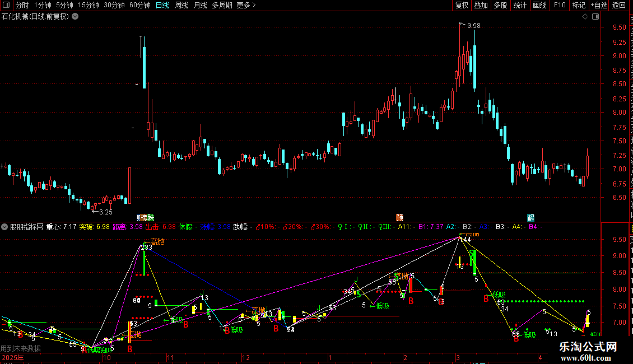Click the 6.25 low price label
The height and width of the screenshot is (364, 633).
(x=106, y=212)
